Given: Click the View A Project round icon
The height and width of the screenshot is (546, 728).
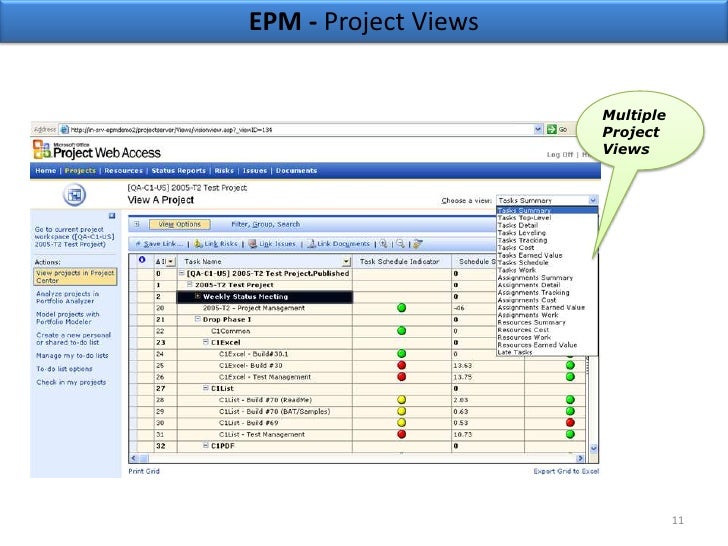Looking at the screenshot, I should 74,195.
